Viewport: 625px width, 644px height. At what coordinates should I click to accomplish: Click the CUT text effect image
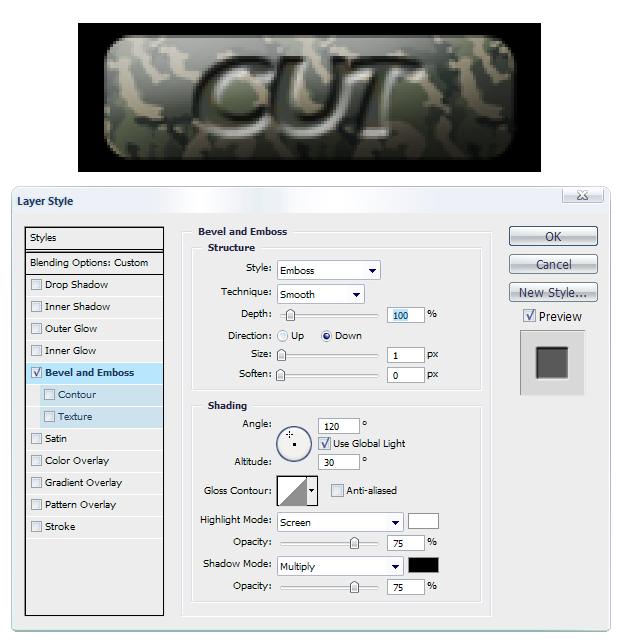click(x=309, y=97)
